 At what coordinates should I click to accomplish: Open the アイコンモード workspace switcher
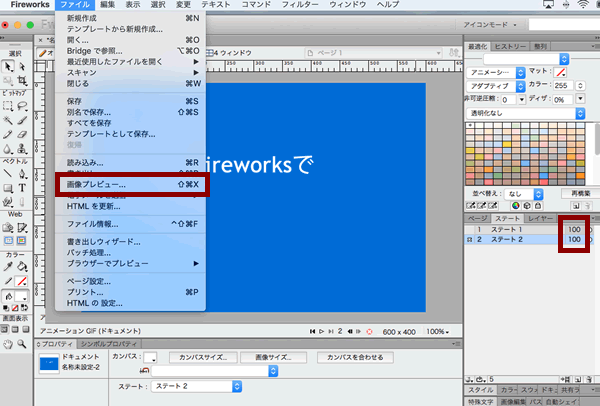coord(490,25)
